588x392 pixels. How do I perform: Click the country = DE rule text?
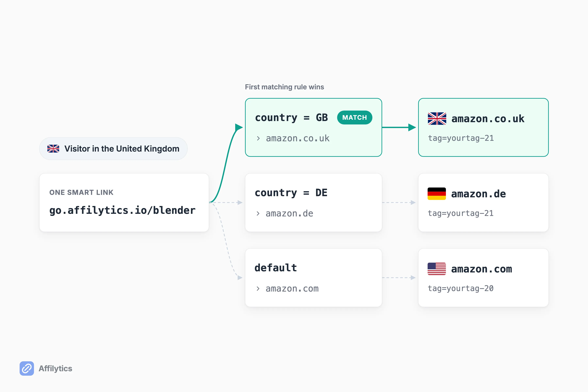pos(291,193)
